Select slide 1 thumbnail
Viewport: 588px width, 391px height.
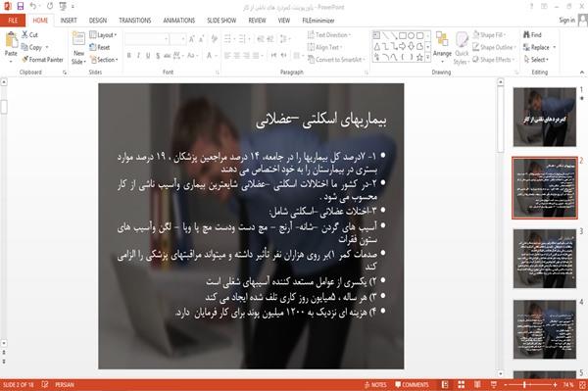pos(545,117)
